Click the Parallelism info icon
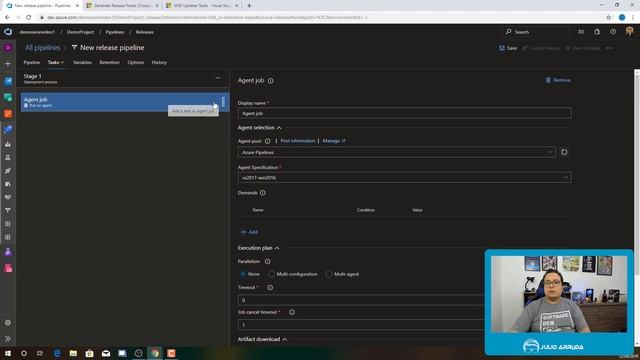The width and height of the screenshot is (640, 360). [x=267, y=261]
